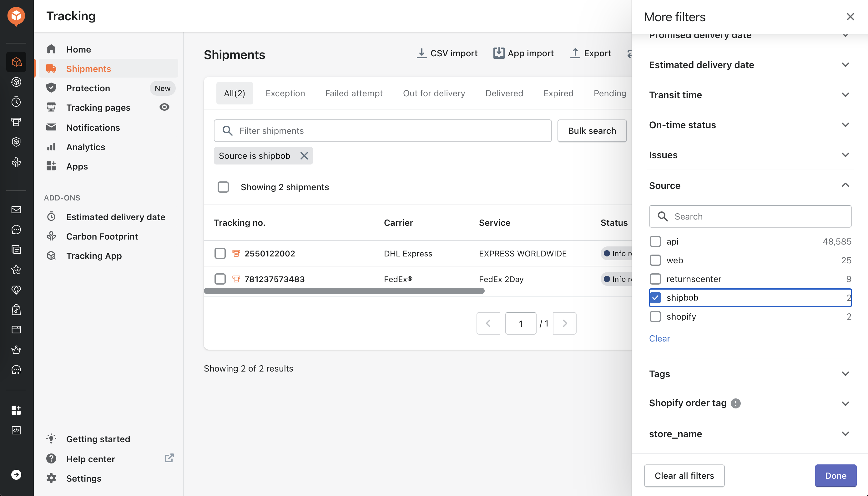Click the Protection shield icon
The width and height of the screenshot is (868, 496).
52,88
